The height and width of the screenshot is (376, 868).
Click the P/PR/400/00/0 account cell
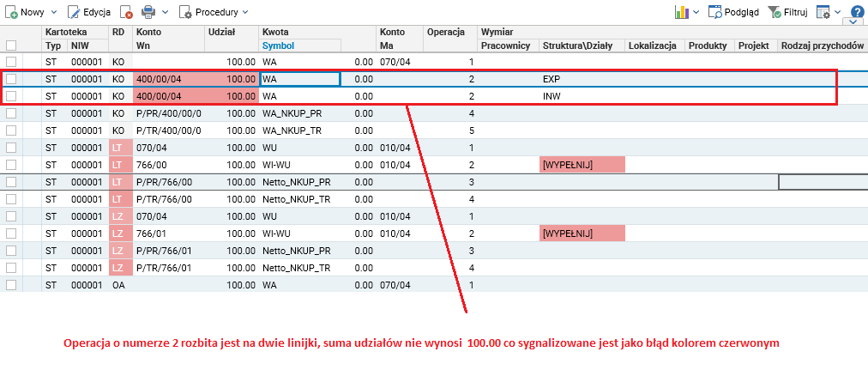(x=169, y=113)
